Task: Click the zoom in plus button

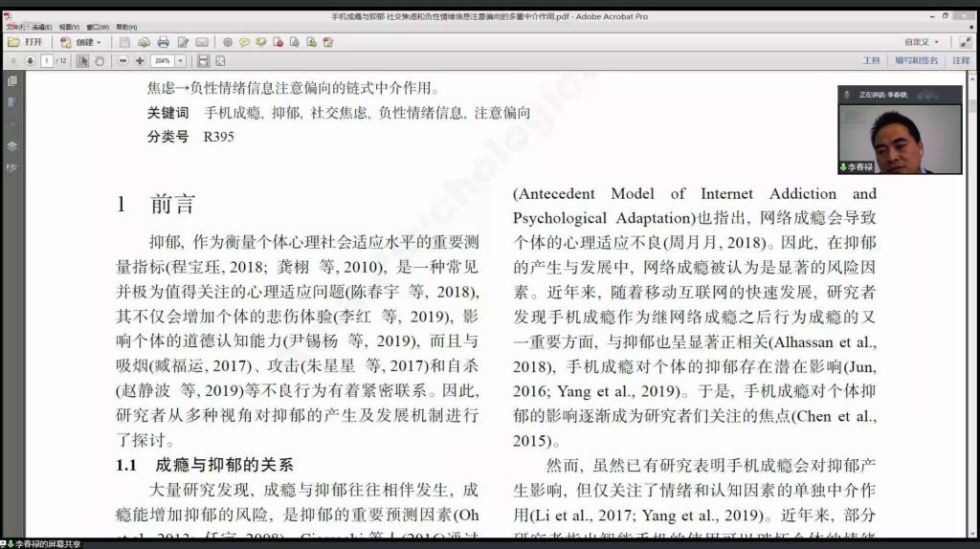Action: [140, 60]
